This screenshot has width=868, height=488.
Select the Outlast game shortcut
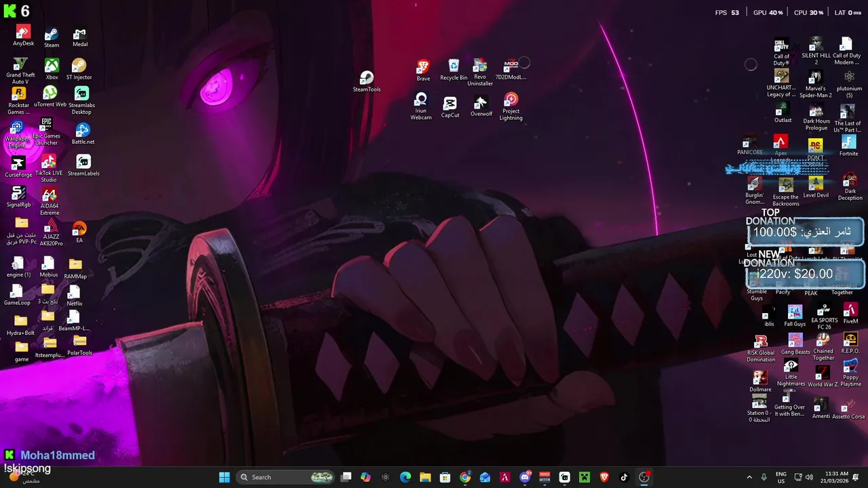(783, 113)
